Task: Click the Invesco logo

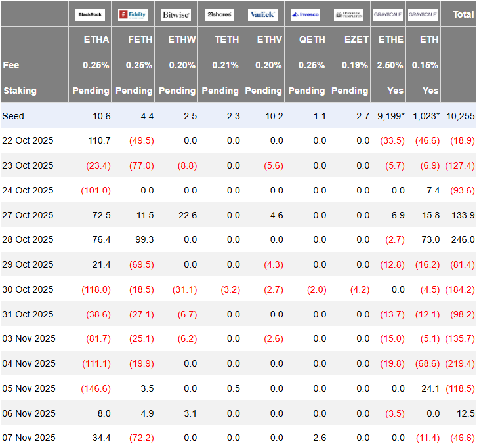Action: (306, 14)
